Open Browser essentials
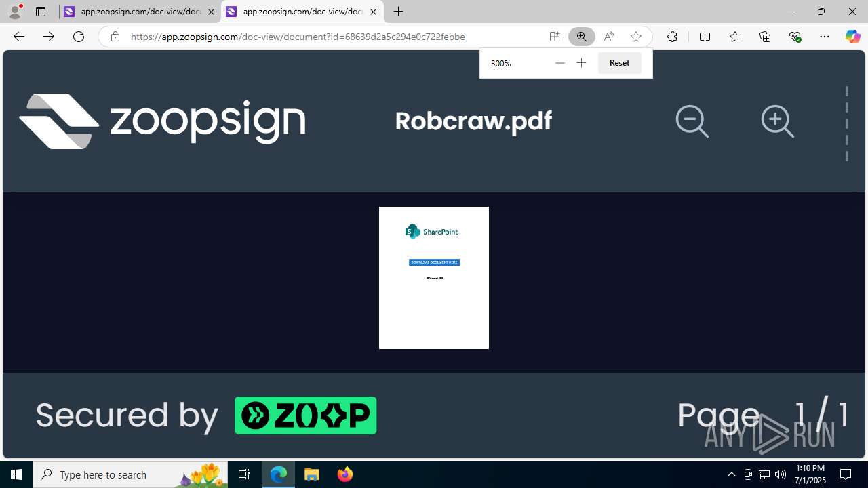Image resolution: width=868 pixels, height=488 pixels. coord(795,37)
